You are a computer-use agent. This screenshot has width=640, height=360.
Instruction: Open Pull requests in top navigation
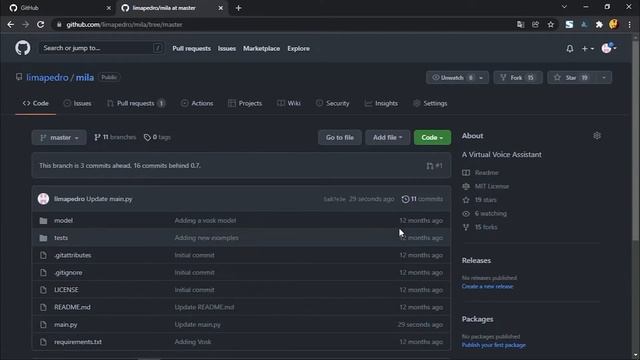pos(191,48)
